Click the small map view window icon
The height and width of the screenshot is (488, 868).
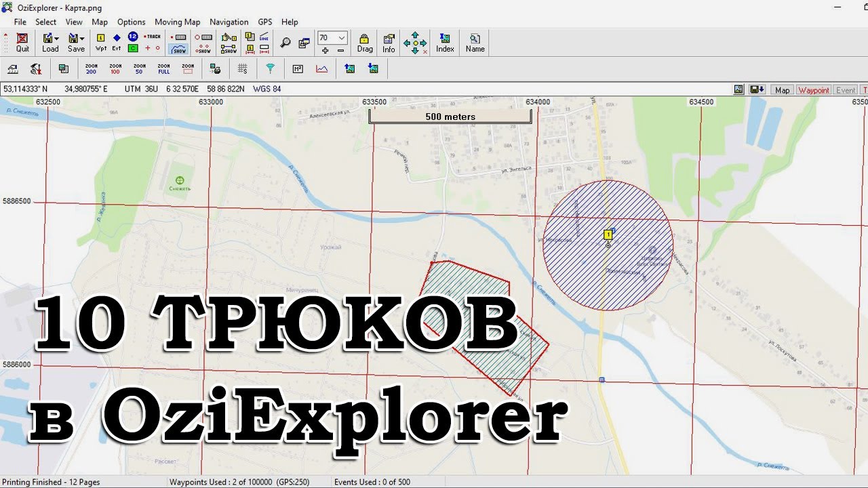point(63,68)
